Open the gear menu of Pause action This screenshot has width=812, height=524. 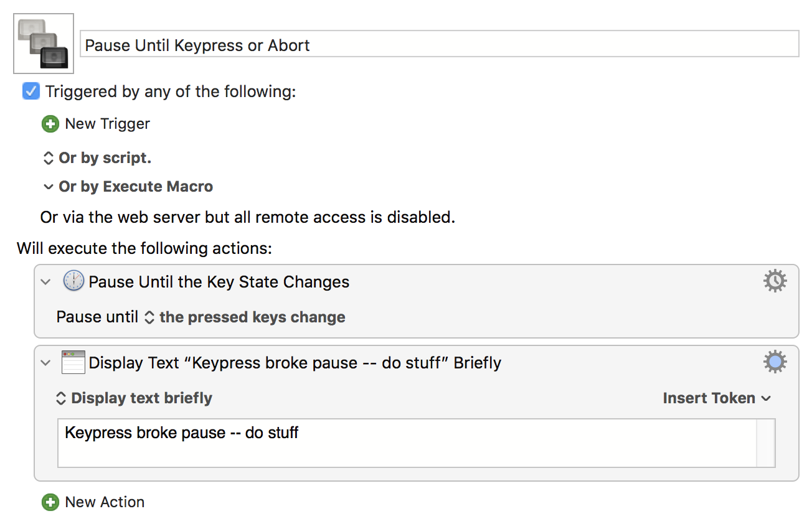click(x=775, y=281)
